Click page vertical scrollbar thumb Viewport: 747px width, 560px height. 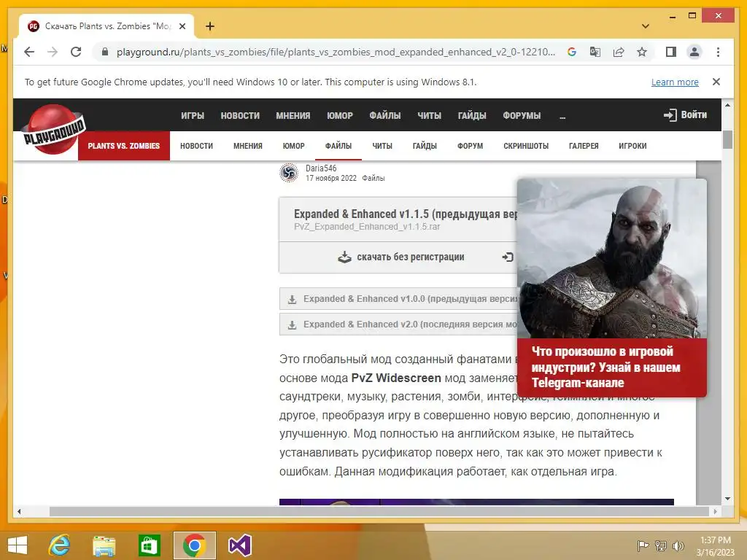point(727,139)
